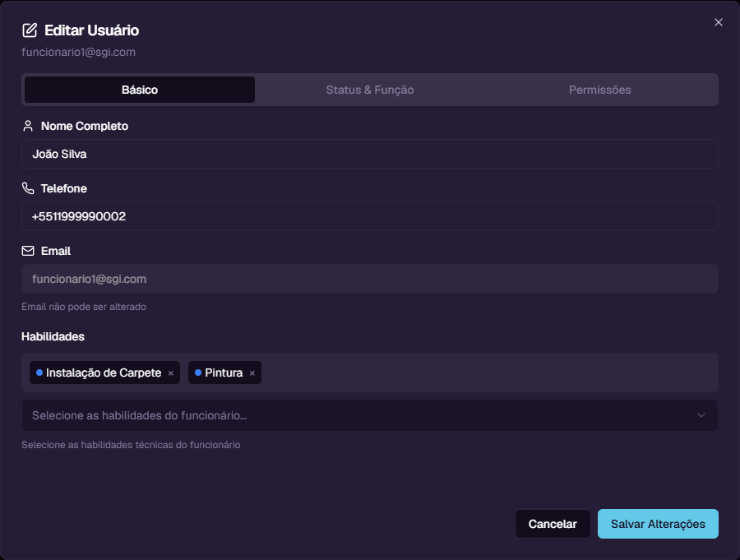Click the blue dot on Pintura tag

(x=198, y=373)
